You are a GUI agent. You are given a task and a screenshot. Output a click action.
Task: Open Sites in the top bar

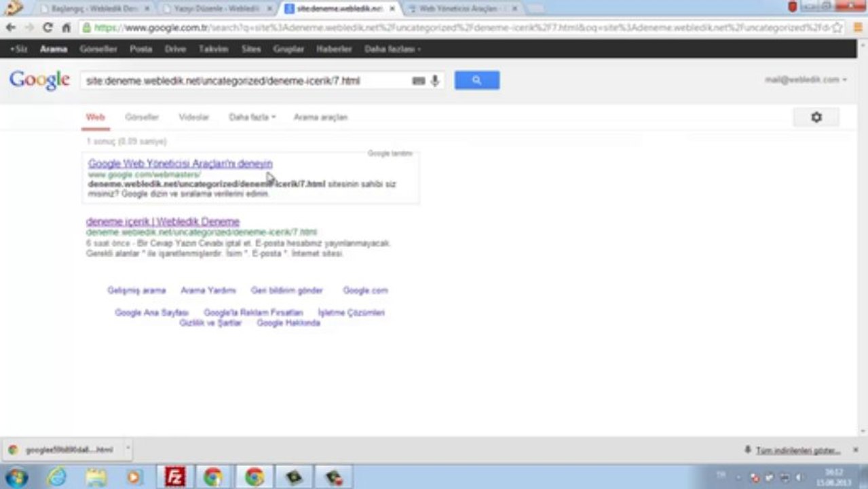[x=250, y=49]
